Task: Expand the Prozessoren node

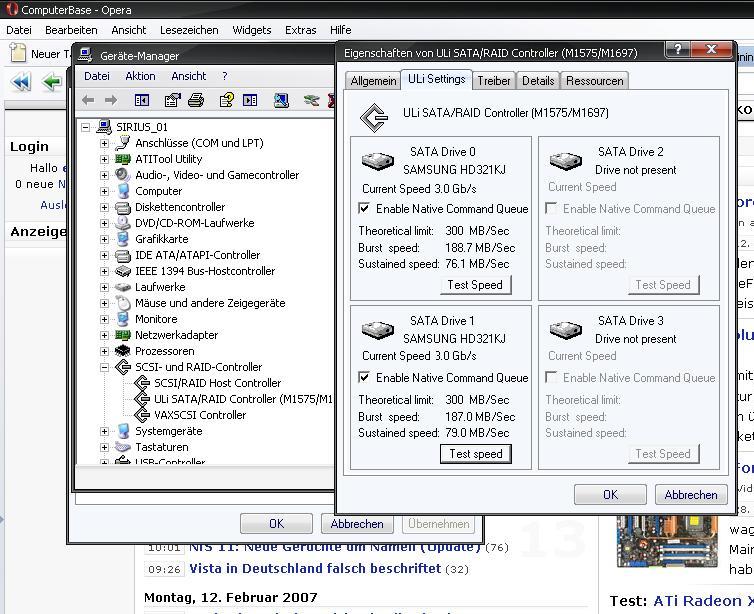Action: 104,351
